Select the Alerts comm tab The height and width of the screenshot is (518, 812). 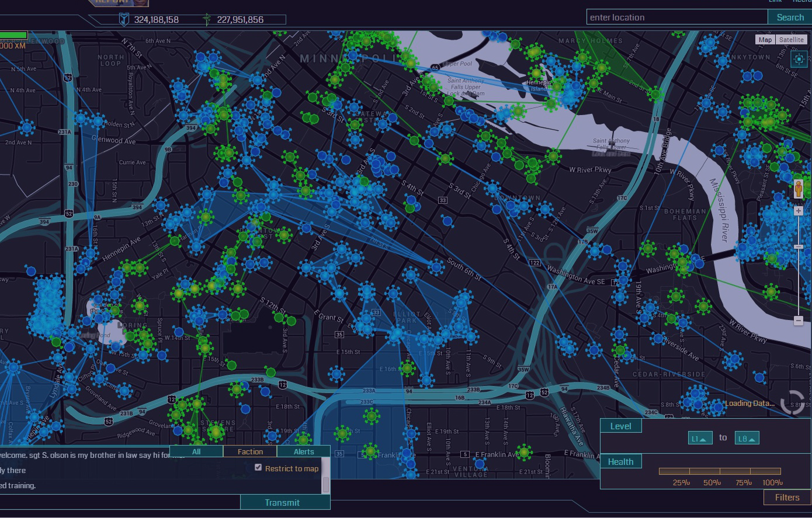pyautogui.click(x=304, y=451)
